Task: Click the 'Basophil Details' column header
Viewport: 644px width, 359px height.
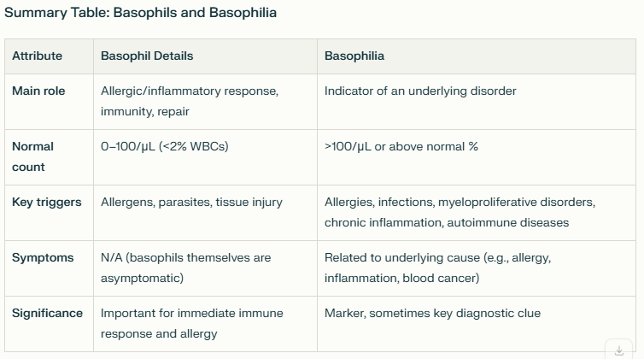Action: (x=147, y=56)
